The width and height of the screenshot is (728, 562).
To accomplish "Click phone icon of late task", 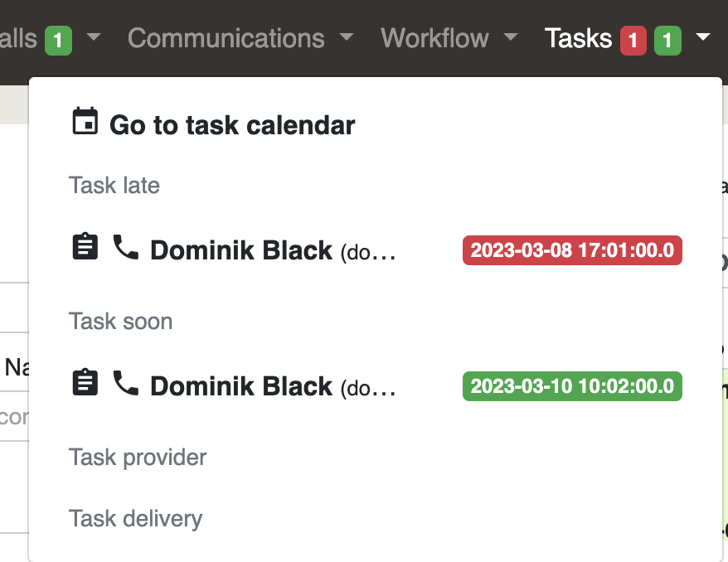I will coord(126,247).
